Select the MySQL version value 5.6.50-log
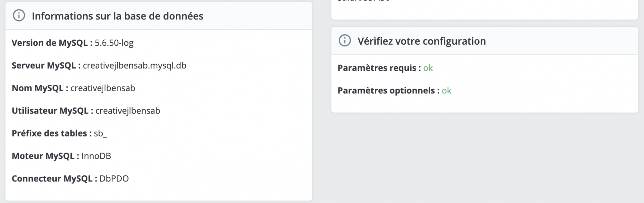 point(114,43)
